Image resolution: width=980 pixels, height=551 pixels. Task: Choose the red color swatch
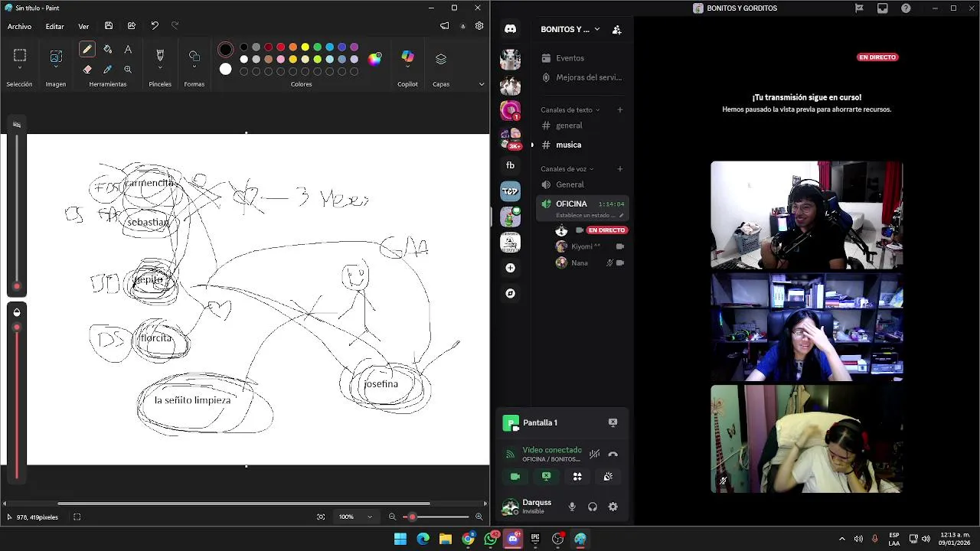click(x=280, y=47)
